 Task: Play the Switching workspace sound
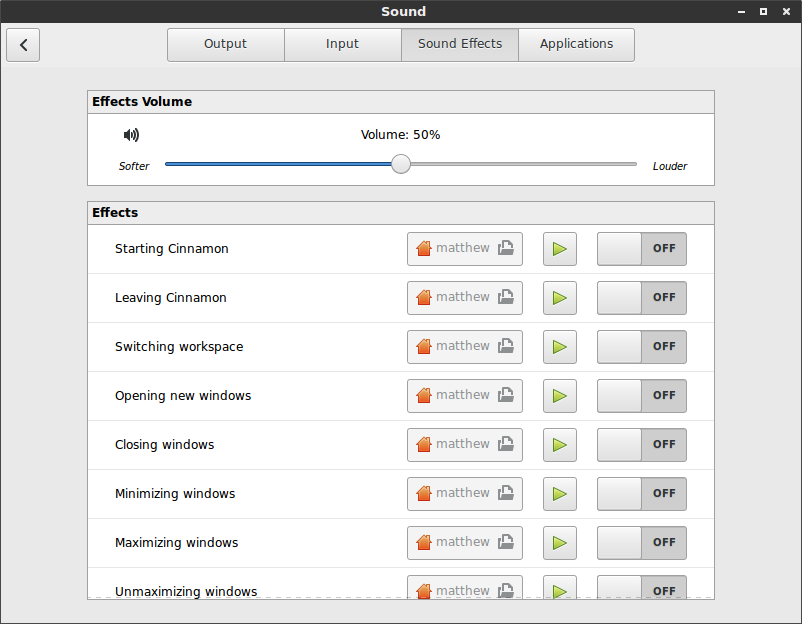coord(560,347)
